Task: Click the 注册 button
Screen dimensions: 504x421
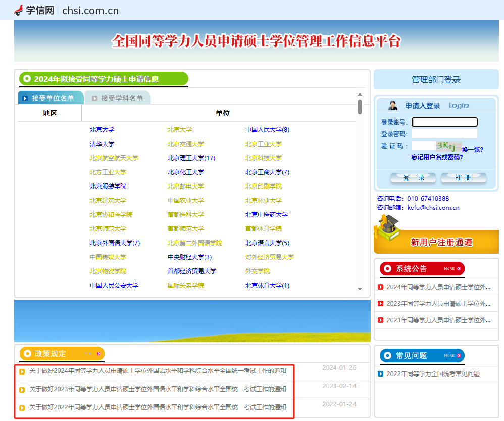Action: (x=464, y=177)
